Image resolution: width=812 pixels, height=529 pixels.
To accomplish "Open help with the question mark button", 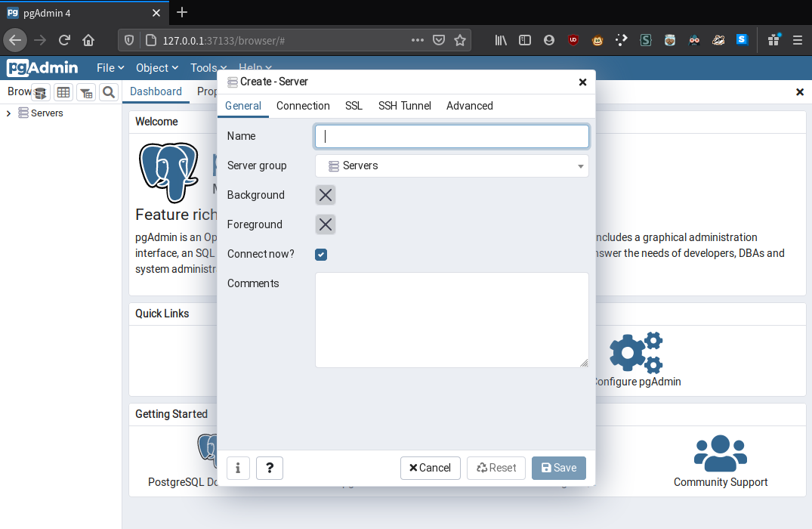I will coord(270,468).
